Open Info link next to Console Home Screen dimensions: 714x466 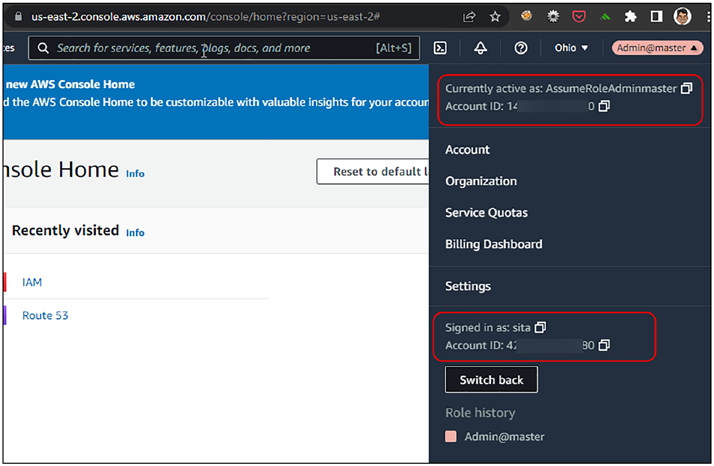tap(135, 174)
